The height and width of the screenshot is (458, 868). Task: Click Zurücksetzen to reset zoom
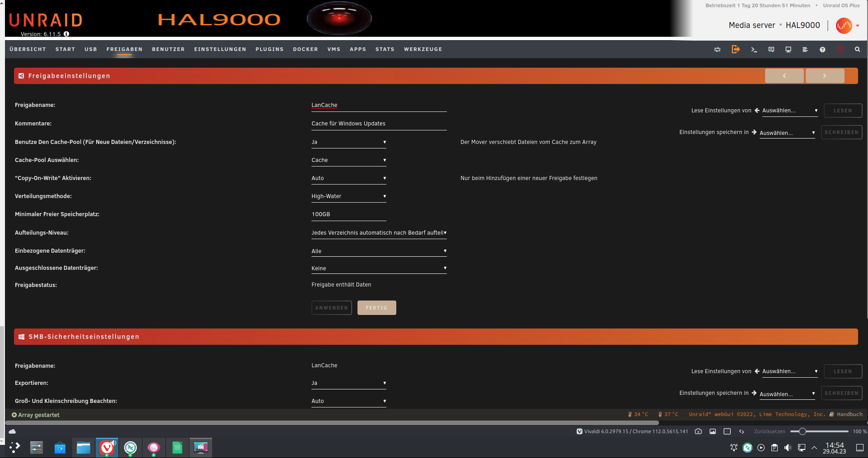pyautogui.click(x=770, y=431)
